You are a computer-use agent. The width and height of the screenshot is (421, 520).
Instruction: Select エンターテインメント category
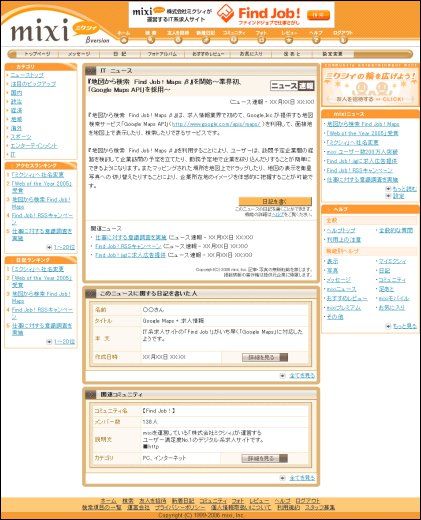[x=34, y=146]
